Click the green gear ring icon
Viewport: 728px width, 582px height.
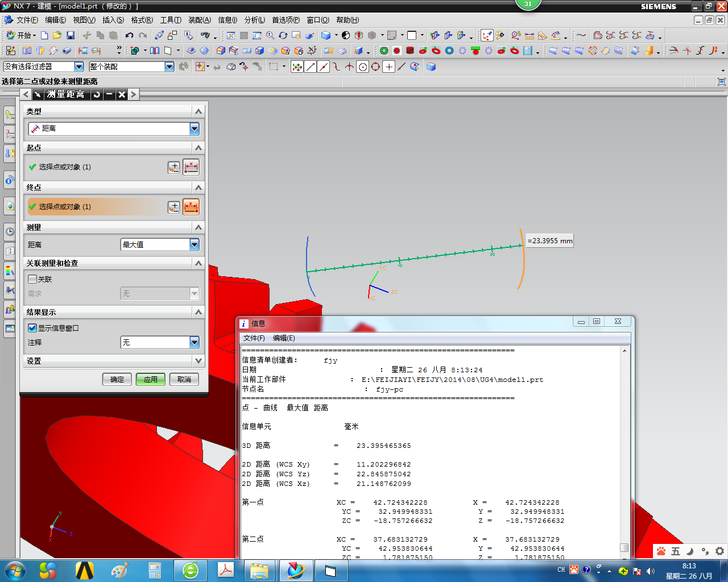click(384, 51)
